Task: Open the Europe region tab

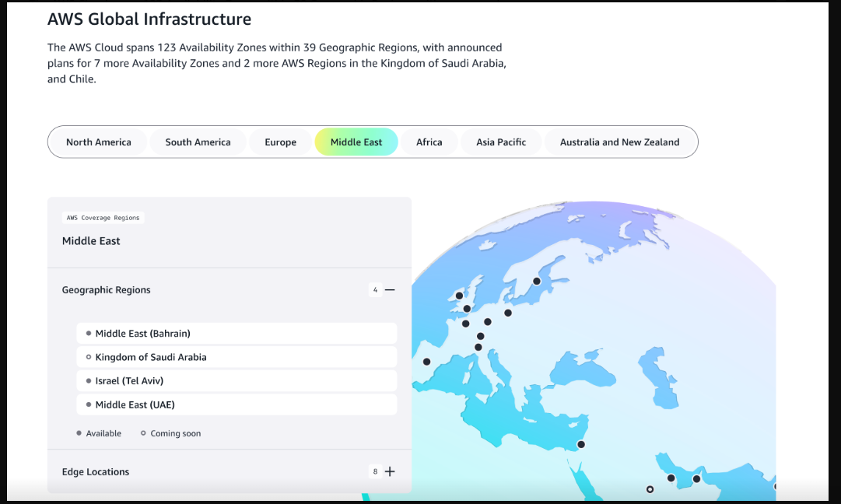Action: (280, 142)
